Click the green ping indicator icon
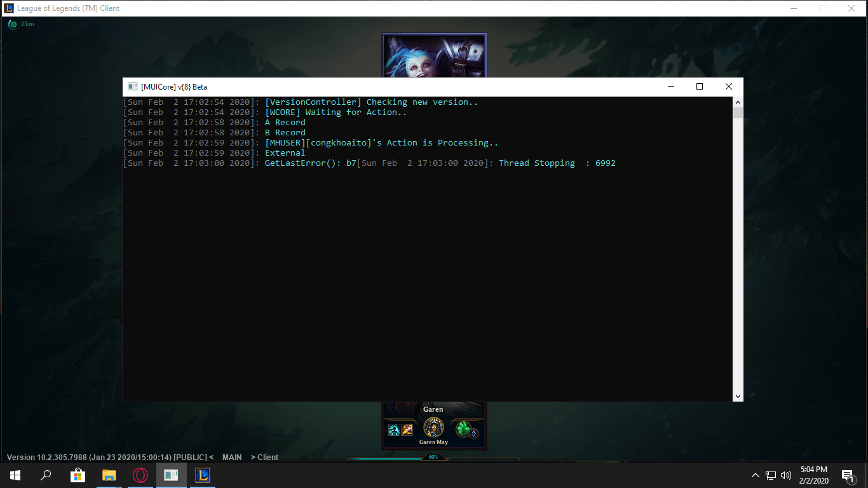The image size is (868, 488). pos(13,24)
